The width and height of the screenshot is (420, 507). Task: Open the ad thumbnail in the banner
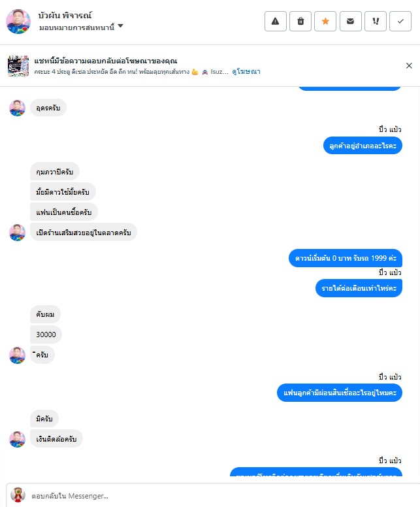[x=18, y=65]
